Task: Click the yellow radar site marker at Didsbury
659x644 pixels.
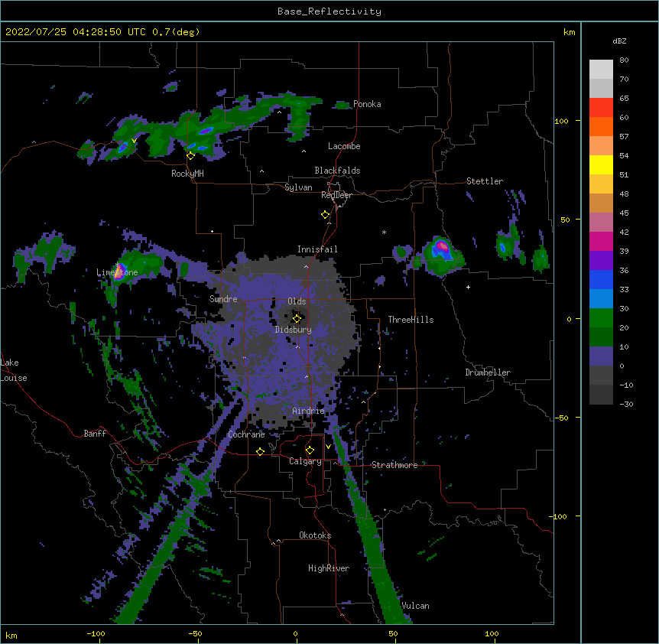Action: pos(297,318)
